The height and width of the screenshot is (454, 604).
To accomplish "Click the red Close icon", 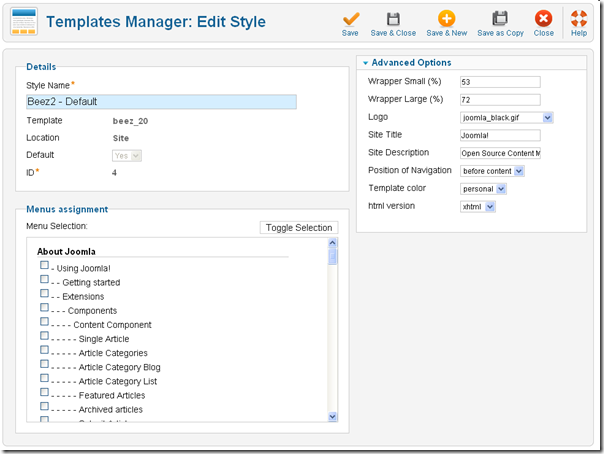I will coord(544,18).
